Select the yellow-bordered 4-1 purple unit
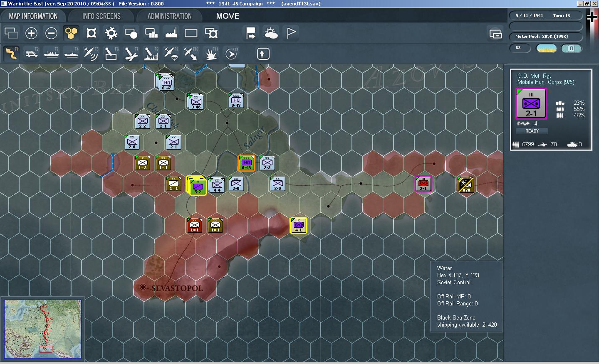The height and width of the screenshot is (364, 599). click(x=298, y=225)
